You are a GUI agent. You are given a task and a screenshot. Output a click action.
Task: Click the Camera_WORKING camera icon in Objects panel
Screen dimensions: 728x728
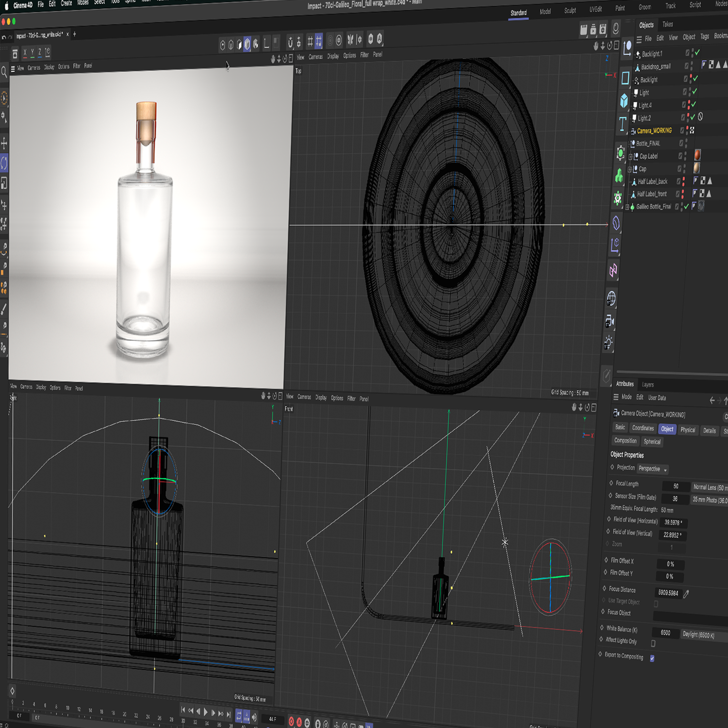[633, 131]
